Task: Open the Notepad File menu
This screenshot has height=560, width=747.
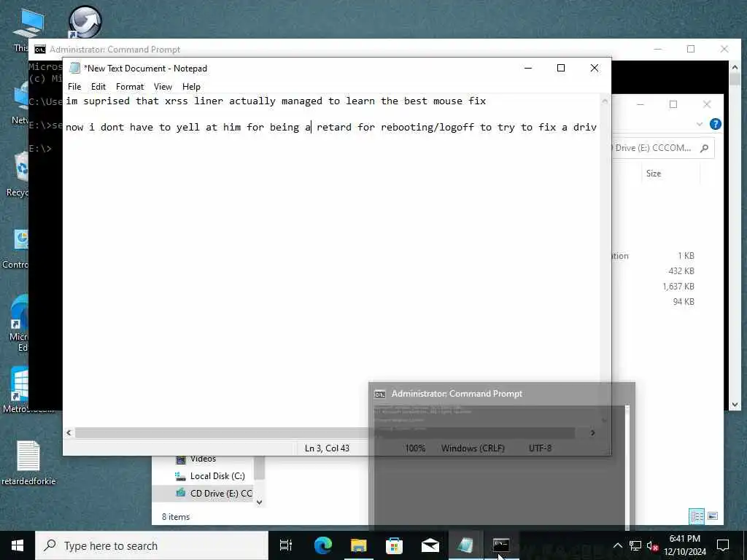Action: (x=74, y=87)
